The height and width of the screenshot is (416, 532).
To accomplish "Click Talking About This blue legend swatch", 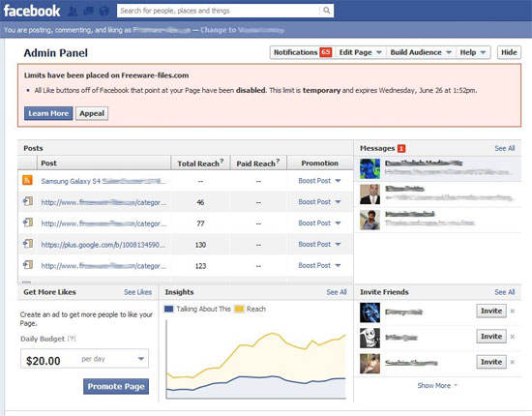I will pos(168,309).
